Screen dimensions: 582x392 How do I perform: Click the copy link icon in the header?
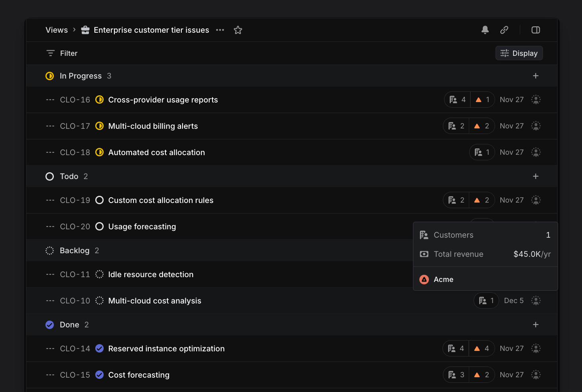tap(504, 30)
